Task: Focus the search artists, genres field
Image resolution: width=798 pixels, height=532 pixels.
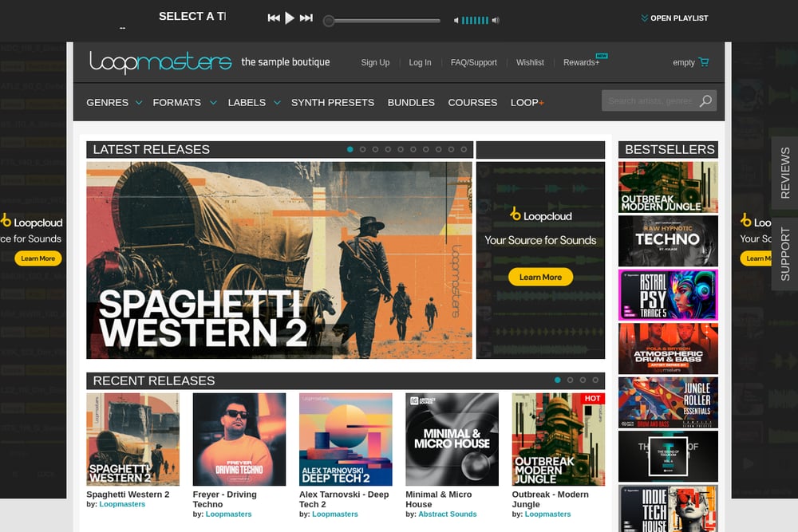Action: (650, 100)
